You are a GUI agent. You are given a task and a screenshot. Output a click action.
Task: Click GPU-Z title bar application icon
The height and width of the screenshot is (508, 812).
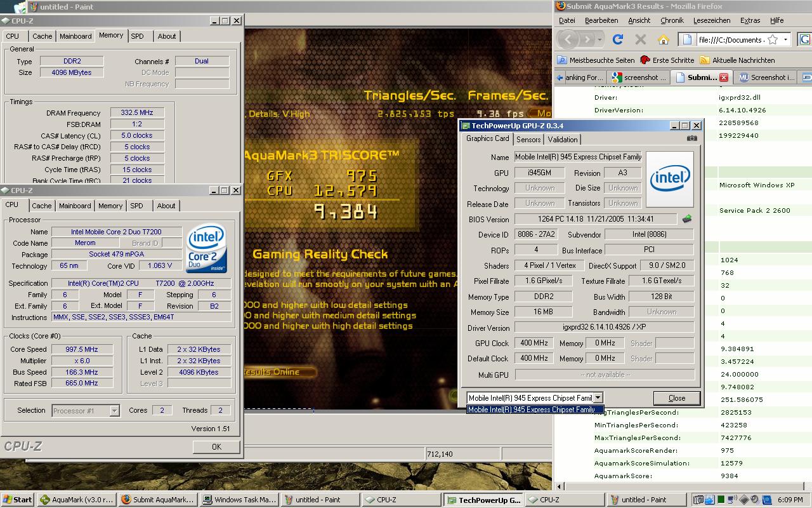tap(465, 126)
